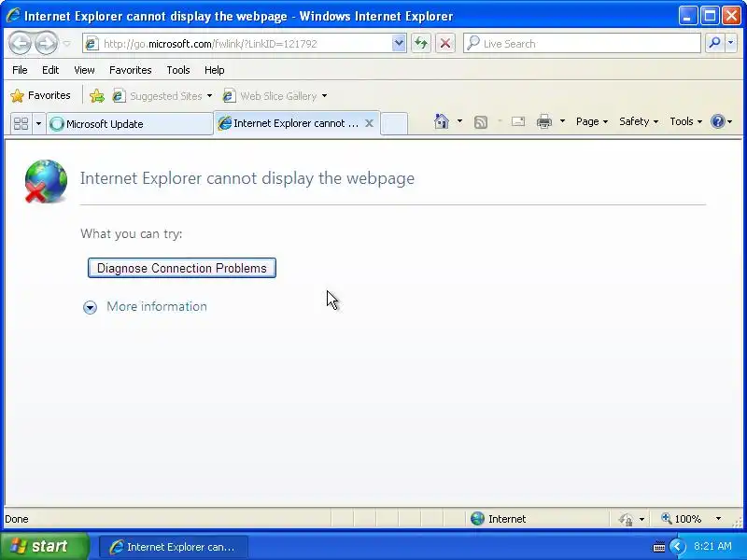This screenshot has width=747, height=560.
Task: Open search provider options dropdown
Action: point(731,43)
